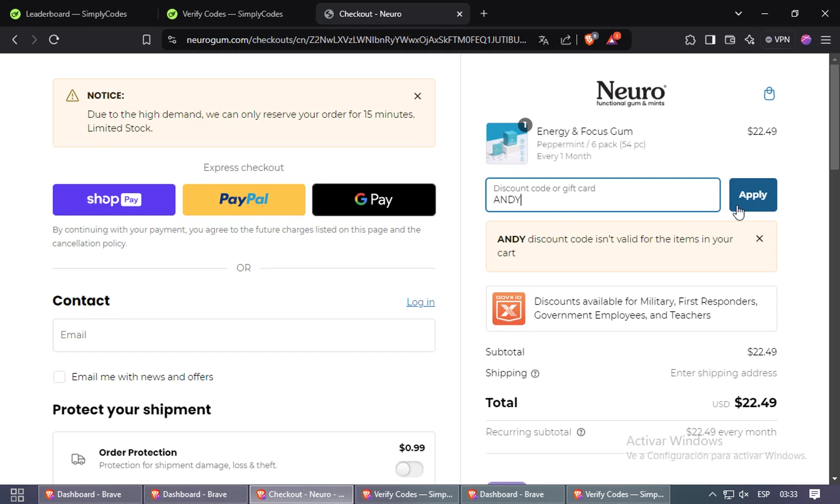Image resolution: width=840 pixels, height=504 pixels.
Task: Reload the checkout page
Action: (x=54, y=40)
